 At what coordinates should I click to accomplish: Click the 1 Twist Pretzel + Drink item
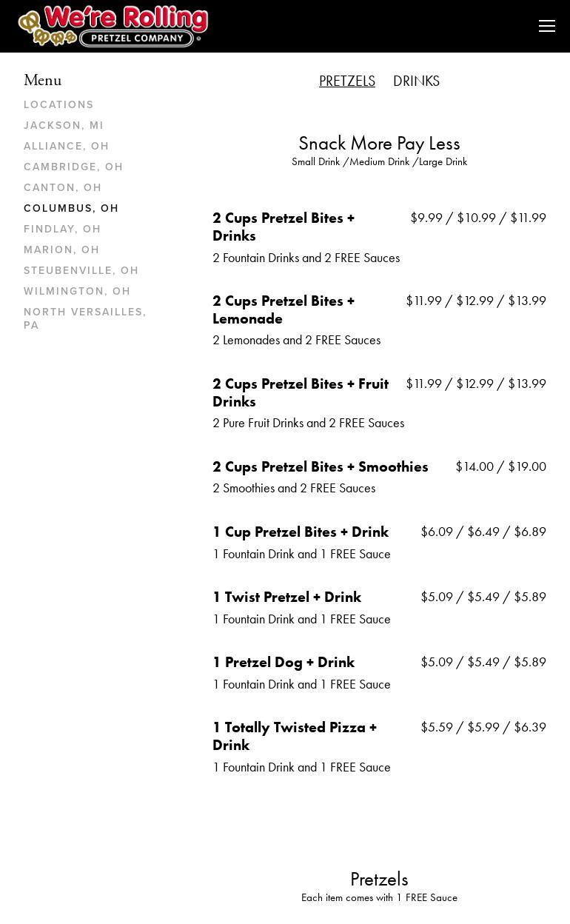[287, 597]
